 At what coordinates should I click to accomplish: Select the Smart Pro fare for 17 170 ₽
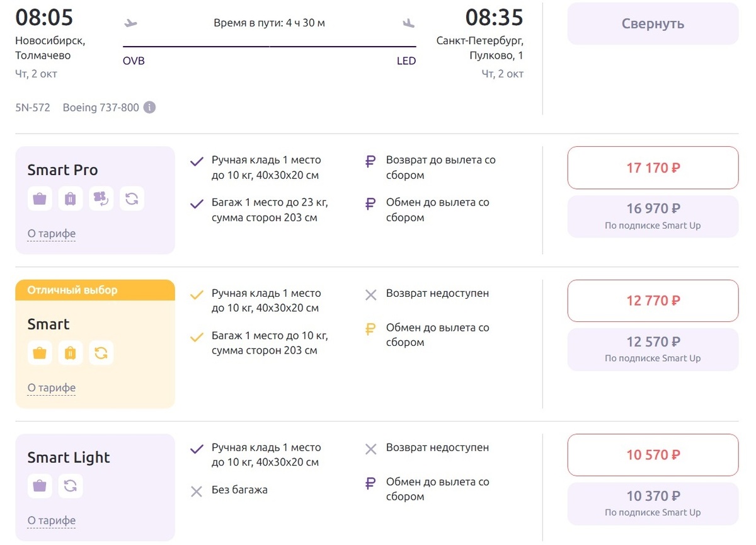pos(653,168)
